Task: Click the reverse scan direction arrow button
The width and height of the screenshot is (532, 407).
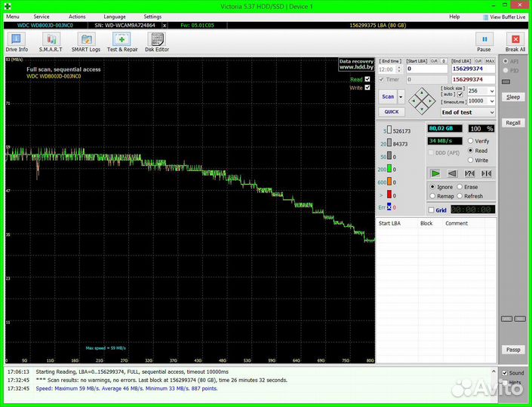Action: (452, 173)
